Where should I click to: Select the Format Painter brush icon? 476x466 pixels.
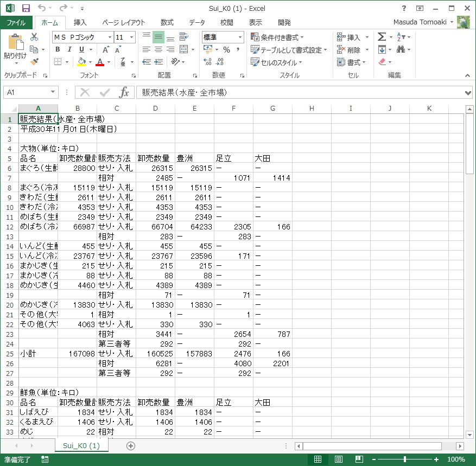tap(34, 62)
